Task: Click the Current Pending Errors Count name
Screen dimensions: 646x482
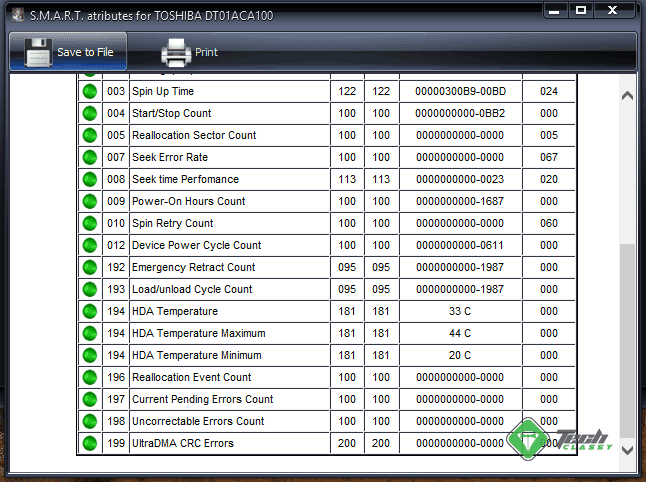Action: tap(202, 399)
